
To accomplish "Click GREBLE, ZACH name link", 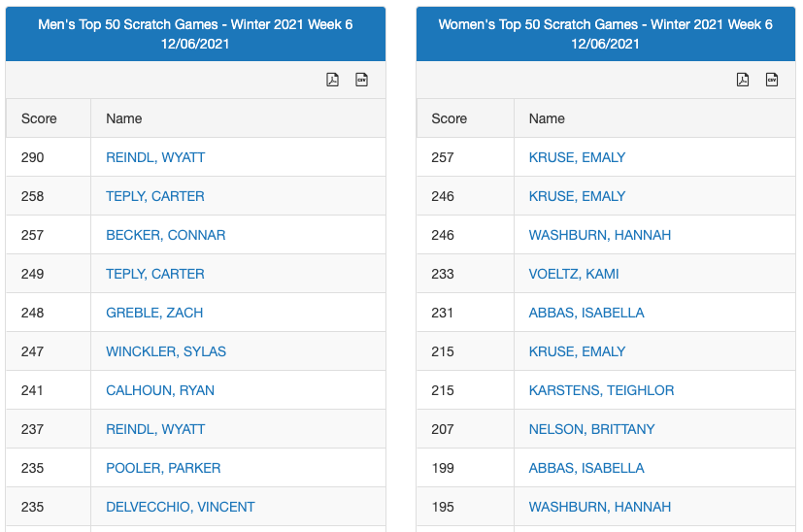I will point(154,313).
